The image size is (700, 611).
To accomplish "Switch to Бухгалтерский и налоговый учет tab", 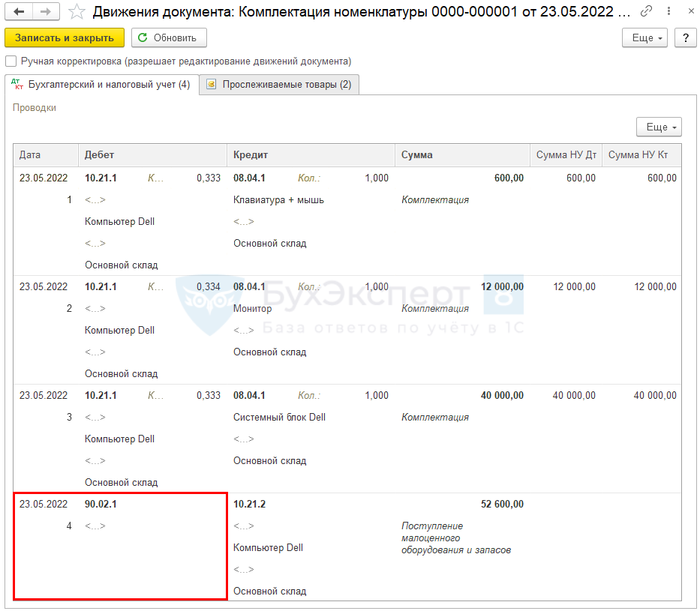I will (x=101, y=84).
